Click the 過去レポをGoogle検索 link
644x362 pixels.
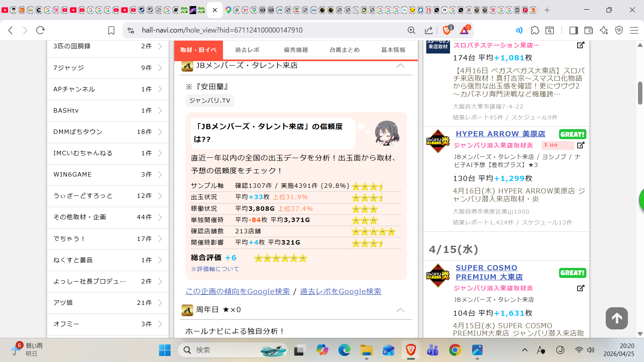(341, 291)
